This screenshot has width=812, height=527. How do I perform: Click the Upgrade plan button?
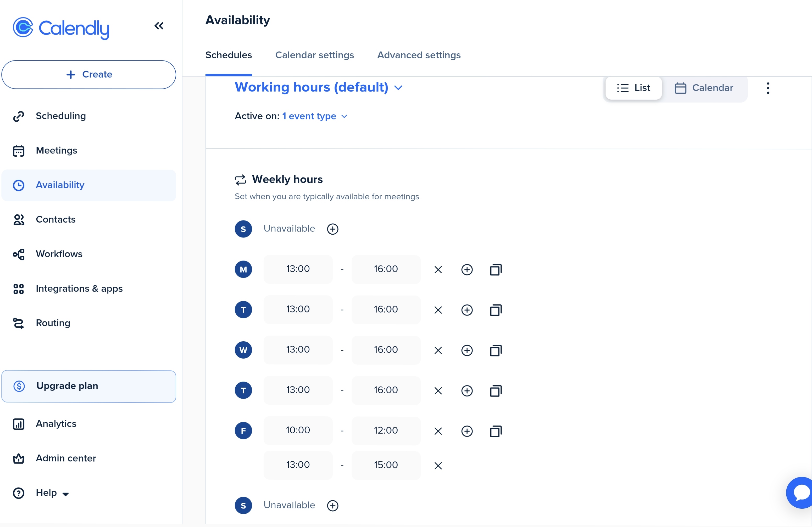coord(89,386)
